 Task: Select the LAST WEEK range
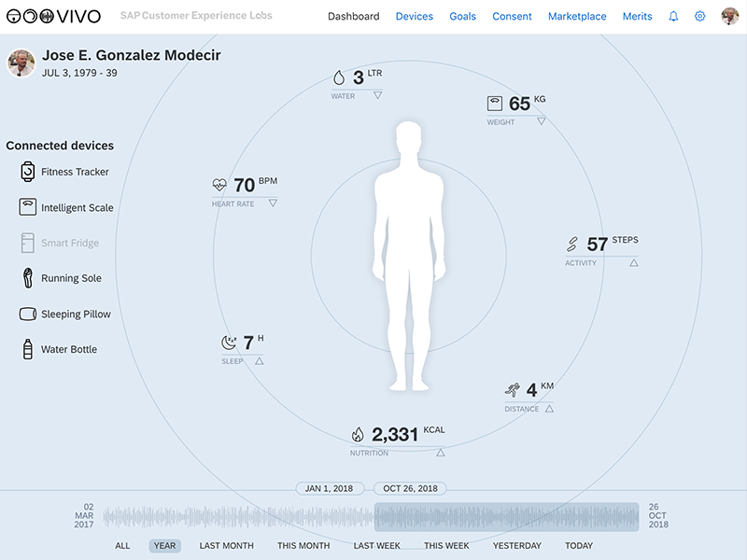click(x=377, y=546)
